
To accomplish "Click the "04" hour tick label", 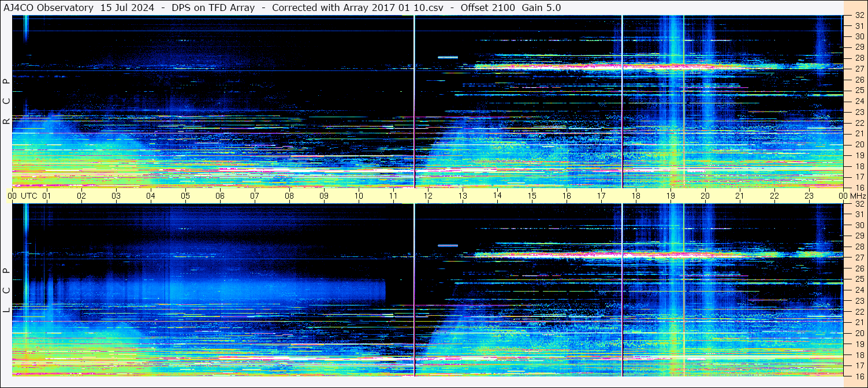I will click(x=151, y=196).
